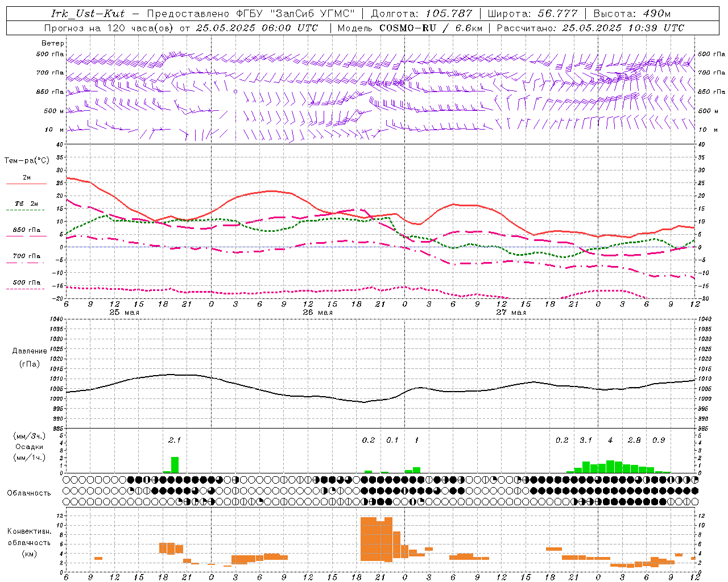
Task: Click the 0.9 precipitation total
Action: [659, 440]
